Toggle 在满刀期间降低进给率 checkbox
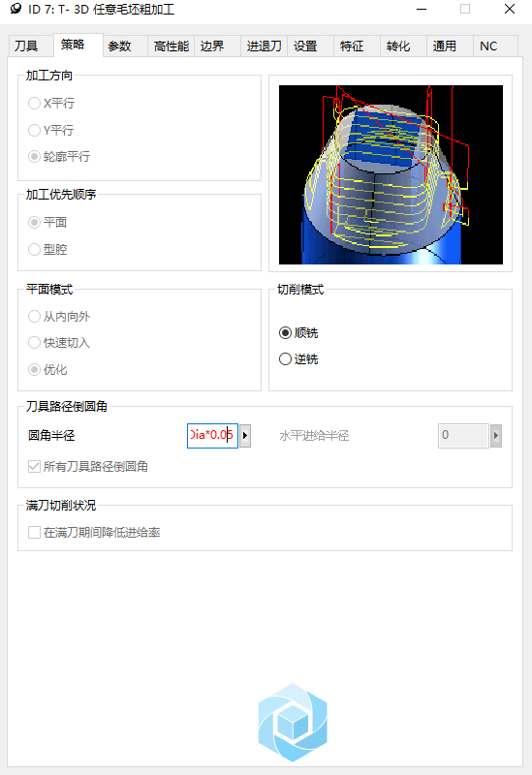Viewport: 532px width, 775px height. 34,532
